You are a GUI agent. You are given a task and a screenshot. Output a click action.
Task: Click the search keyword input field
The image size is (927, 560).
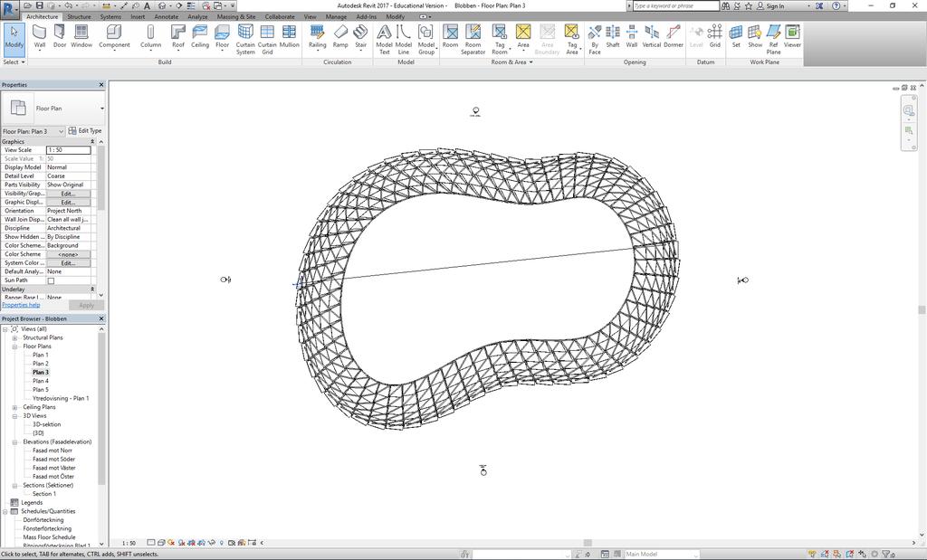(x=675, y=6)
